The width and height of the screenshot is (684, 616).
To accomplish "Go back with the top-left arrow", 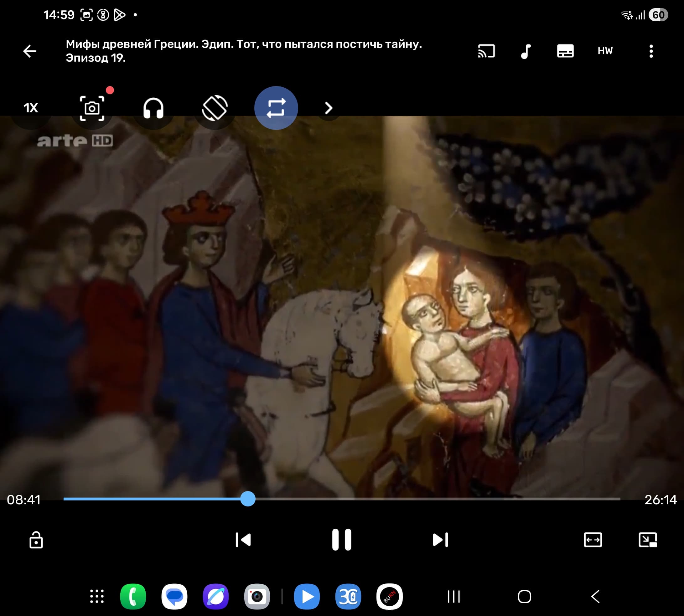I will 30,51.
